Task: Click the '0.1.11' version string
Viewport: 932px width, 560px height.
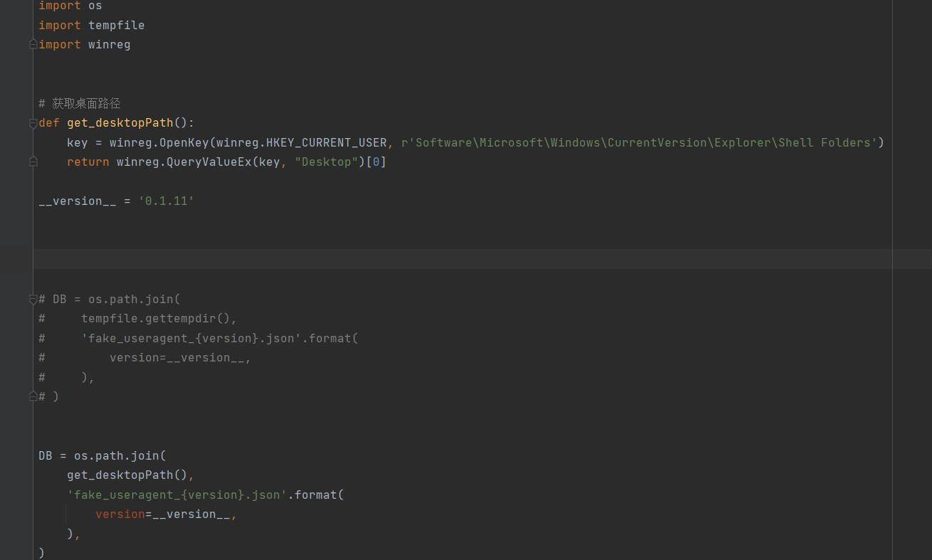Action: 166,201
